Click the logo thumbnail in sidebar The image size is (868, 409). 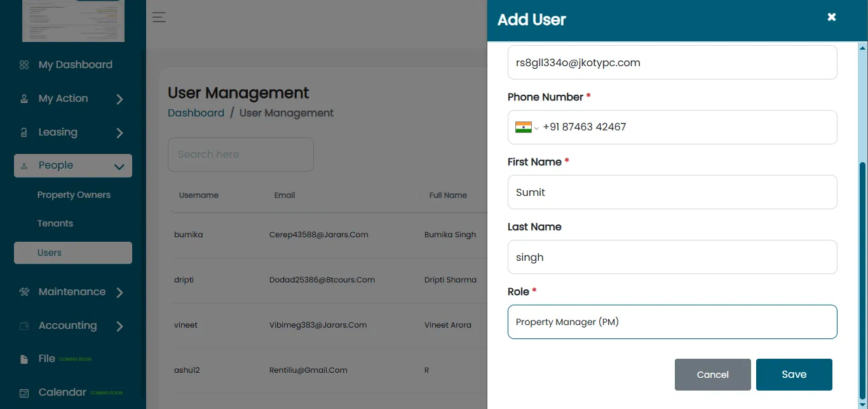[73, 21]
